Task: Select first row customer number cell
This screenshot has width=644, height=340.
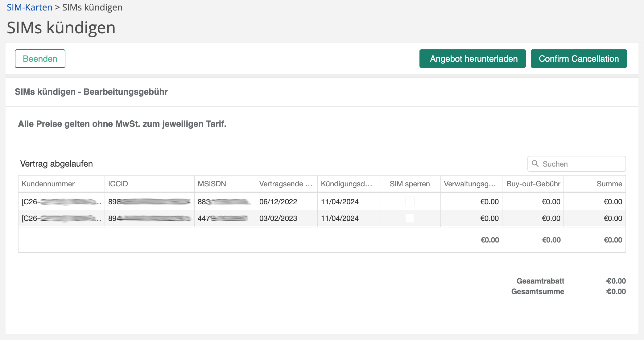Action: click(61, 201)
